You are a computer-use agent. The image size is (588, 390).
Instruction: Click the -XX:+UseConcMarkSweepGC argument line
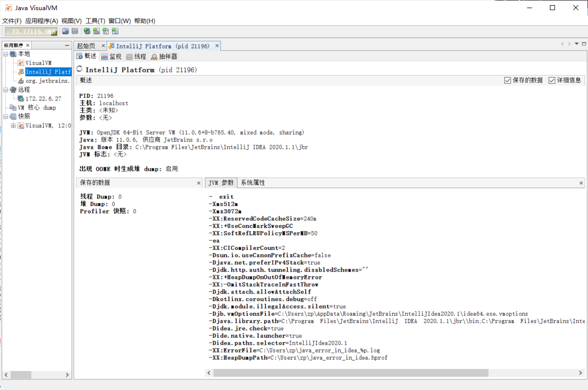tap(251, 226)
